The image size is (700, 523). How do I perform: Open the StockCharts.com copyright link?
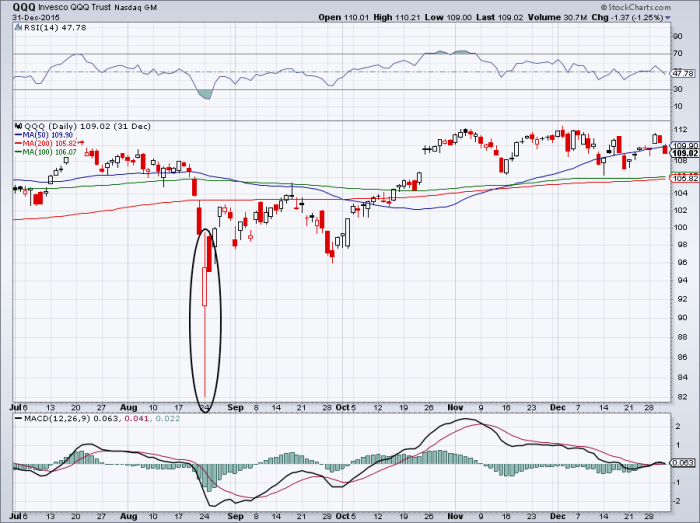[x=636, y=7]
